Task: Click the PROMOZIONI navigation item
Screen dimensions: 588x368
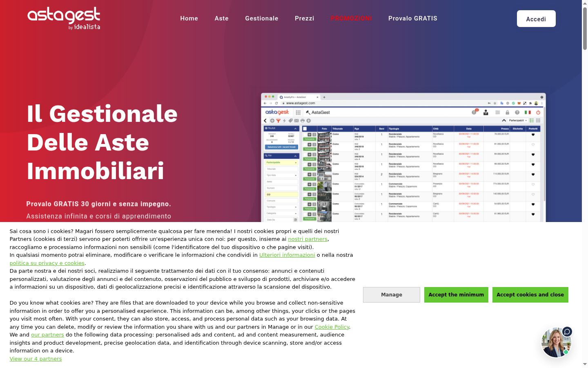Action: (351, 18)
